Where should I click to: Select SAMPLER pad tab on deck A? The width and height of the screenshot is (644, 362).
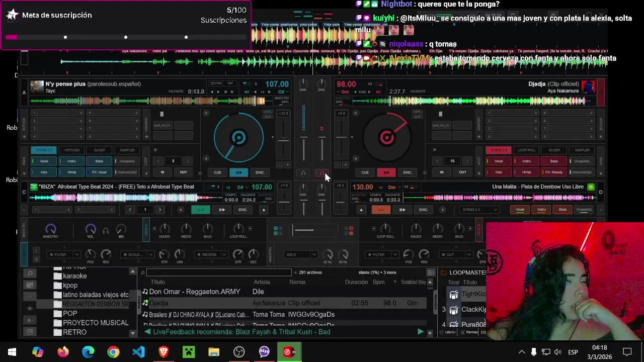(x=127, y=150)
